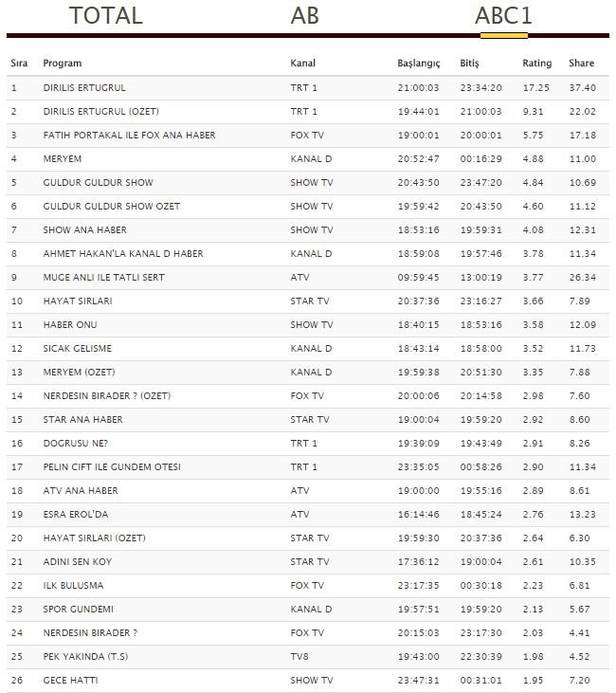Click TV8 channel in row 25
The width and height of the screenshot is (616, 693).
[299, 657]
